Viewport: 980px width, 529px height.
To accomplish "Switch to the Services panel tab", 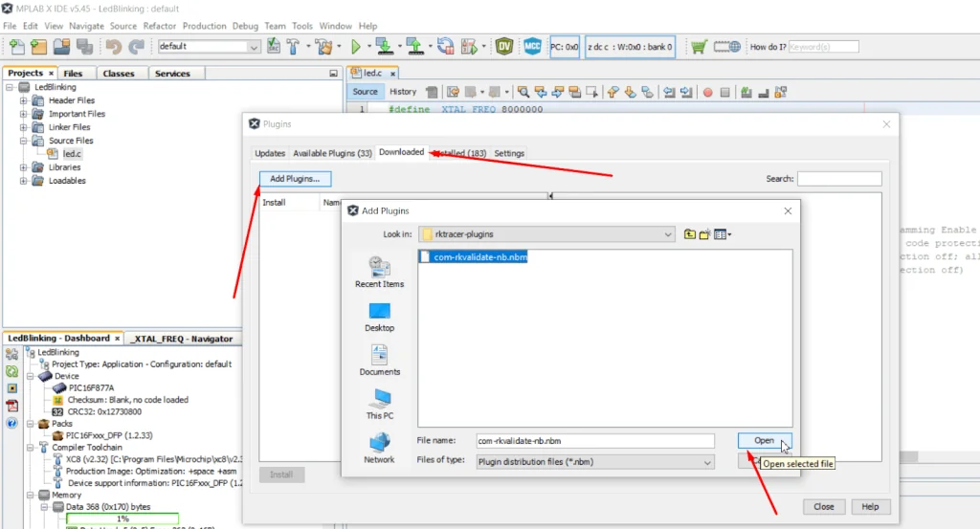I will coord(172,73).
